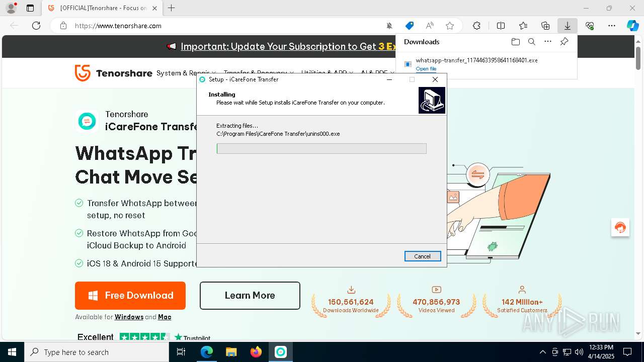Follow the Windows download link
644x362 pixels.
[129, 317]
